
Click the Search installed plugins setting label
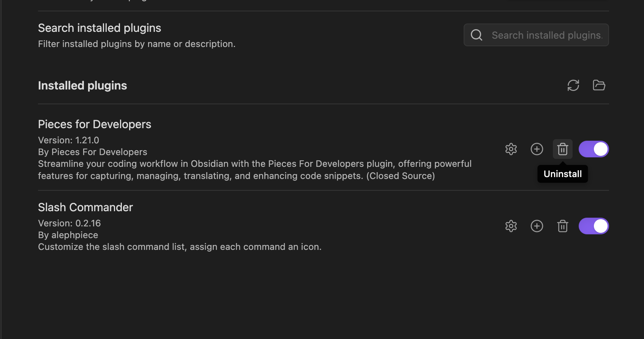coord(99,28)
